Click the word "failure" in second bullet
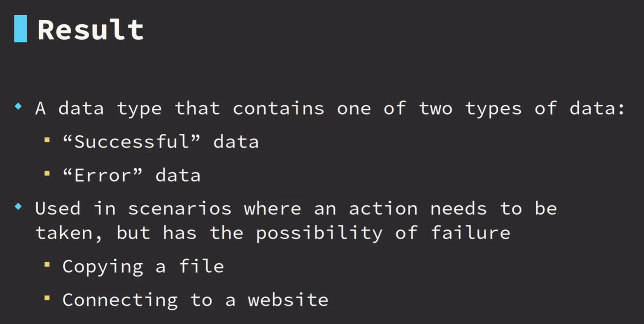644x324 pixels. 471,233
